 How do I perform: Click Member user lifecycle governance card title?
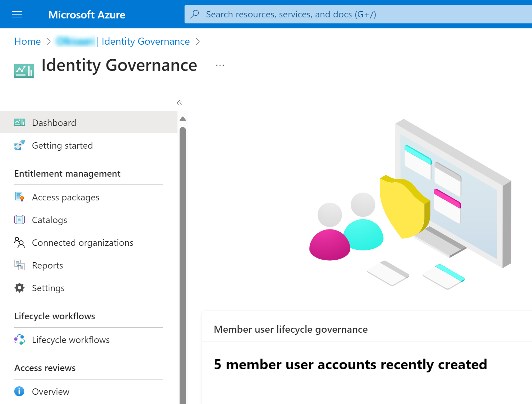pyautogui.click(x=291, y=329)
